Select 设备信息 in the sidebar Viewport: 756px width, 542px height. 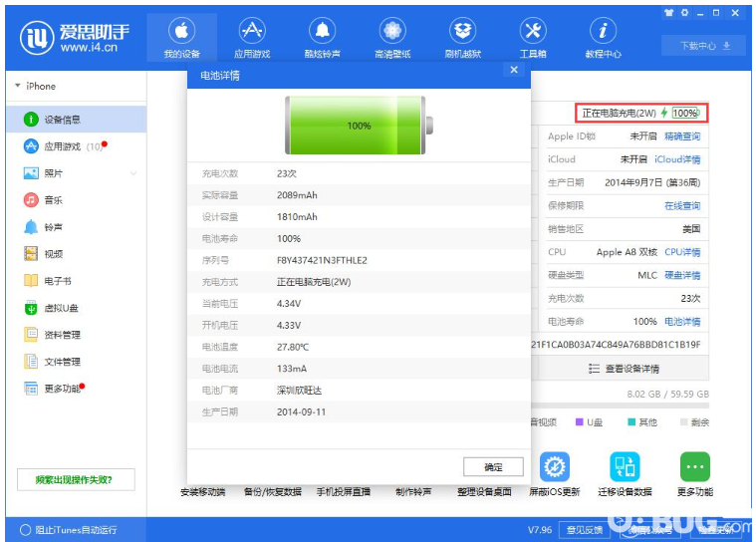[76, 120]
